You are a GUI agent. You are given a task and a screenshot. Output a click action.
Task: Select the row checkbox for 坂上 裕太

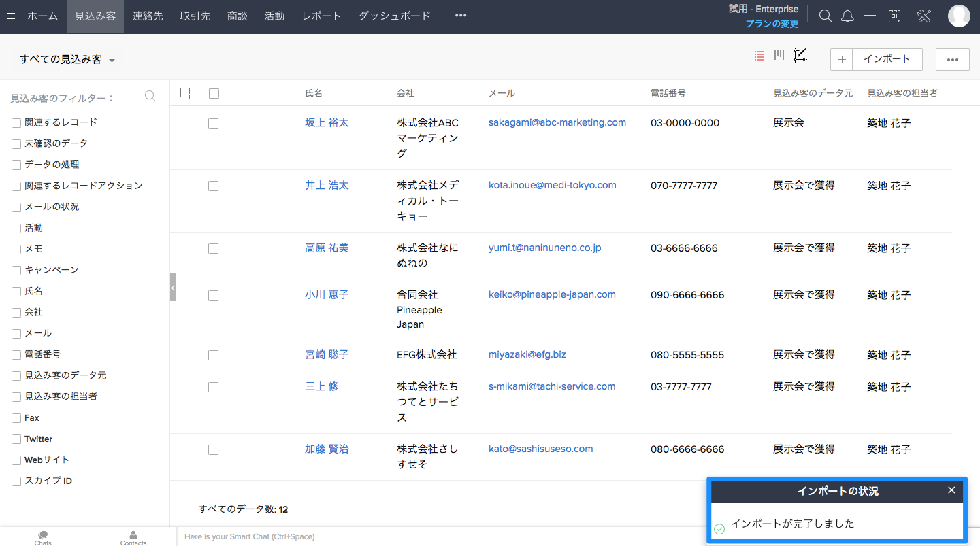[214, 123]
